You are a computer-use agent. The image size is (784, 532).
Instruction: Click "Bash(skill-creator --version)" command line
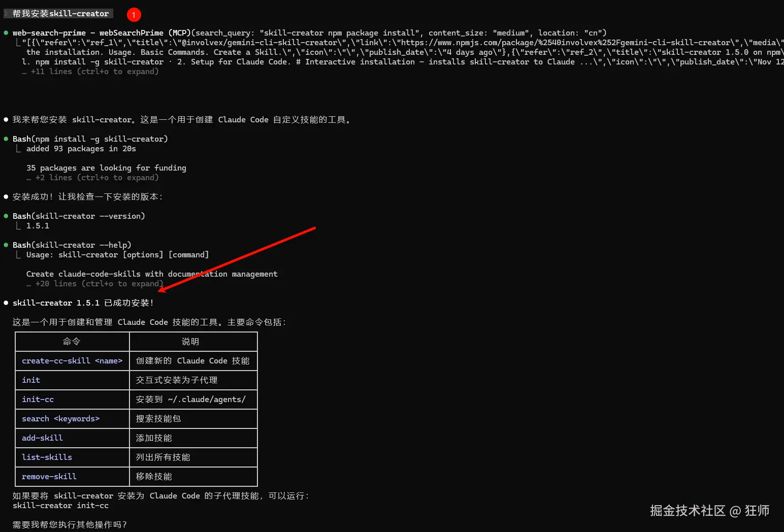click(x=79, y=216)
